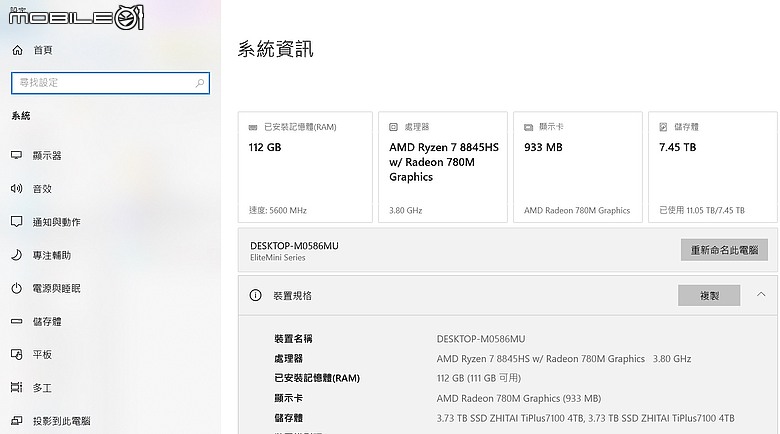Screen dimensions: 780x434
Task: Click the 系統資訊 page title
Action: 275,49
